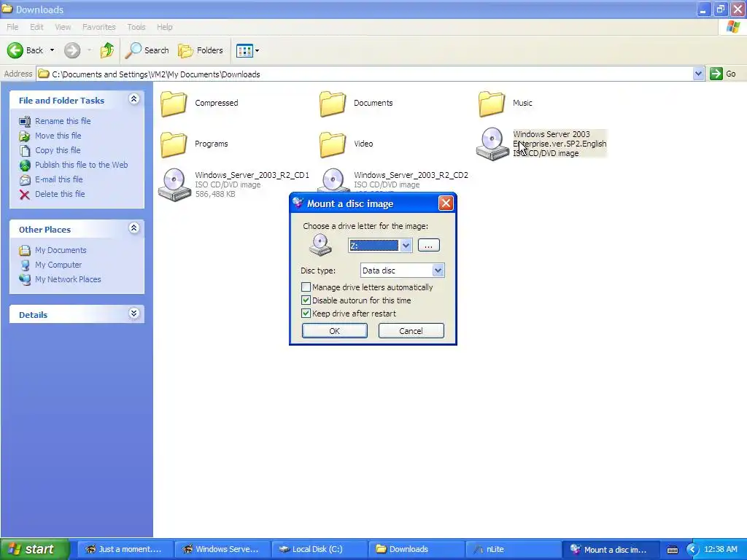Image resolution: width=747 pixels, height=560 pixels.
Task: Close the Mount a disc image dialog
Action: pos(446,203)
